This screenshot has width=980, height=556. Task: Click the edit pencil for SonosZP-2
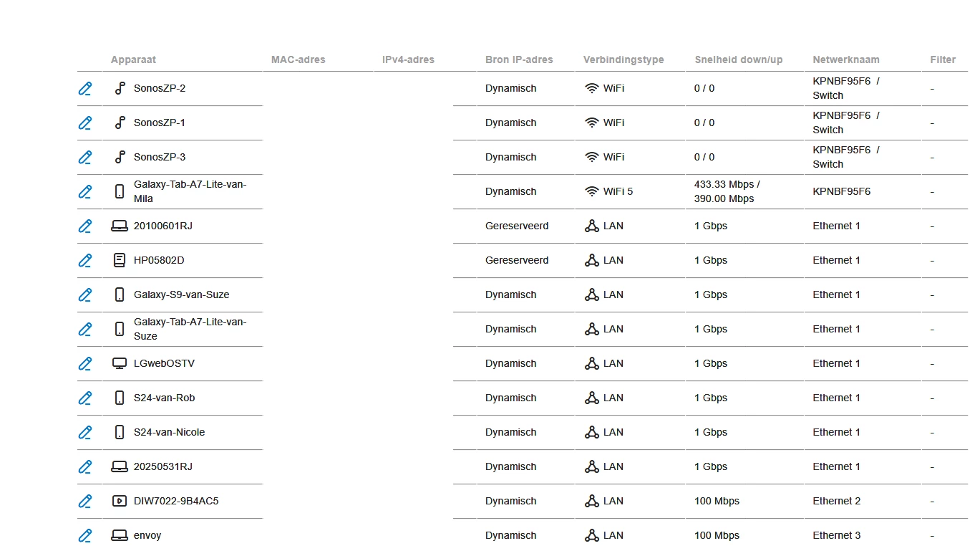point(85,89)
